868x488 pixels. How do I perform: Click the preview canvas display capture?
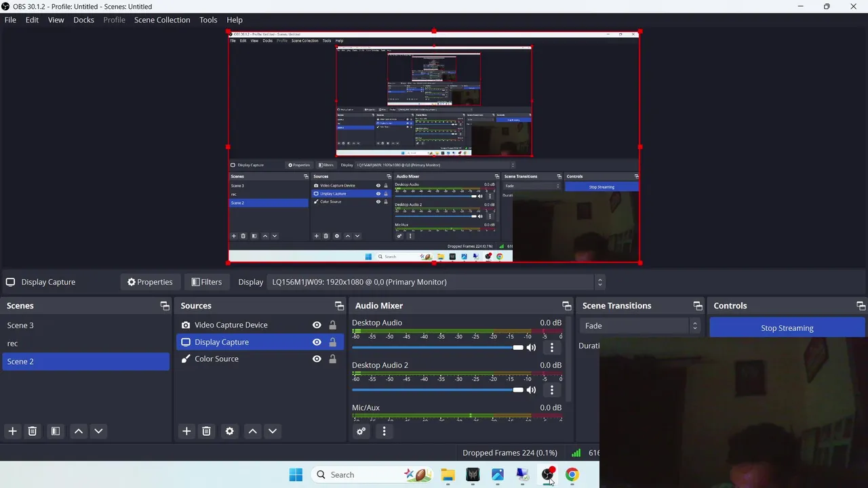point(434,147)
